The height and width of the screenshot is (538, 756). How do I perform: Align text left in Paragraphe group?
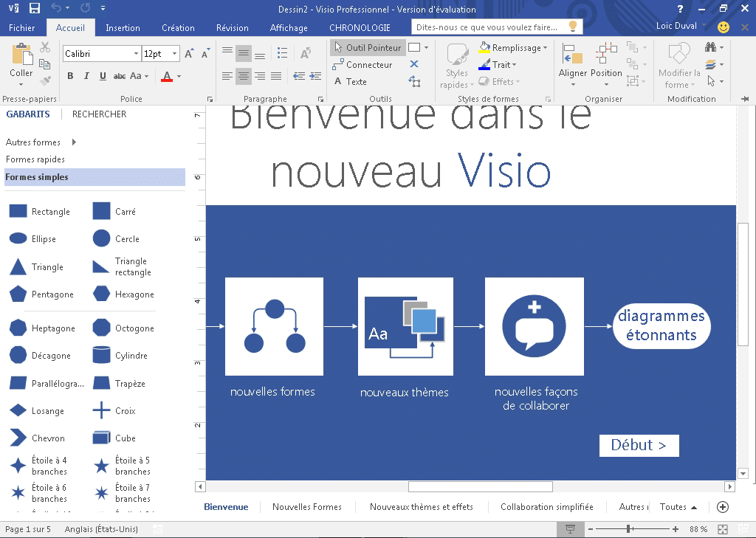[x=227, y=76]
